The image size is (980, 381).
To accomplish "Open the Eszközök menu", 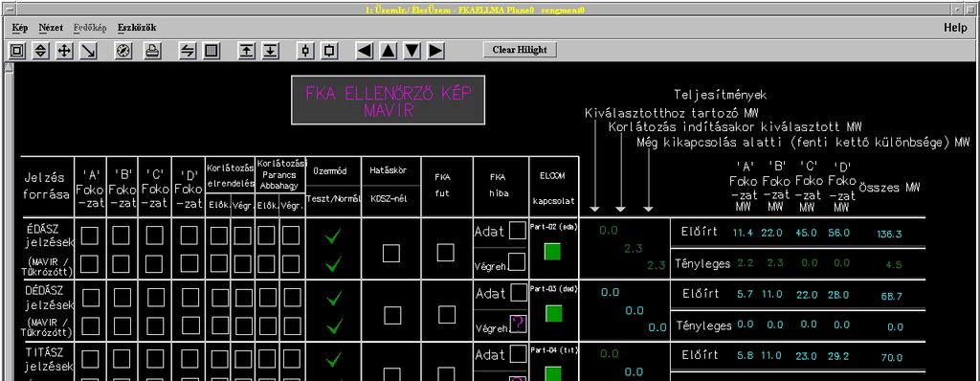I will click(137, 28).
